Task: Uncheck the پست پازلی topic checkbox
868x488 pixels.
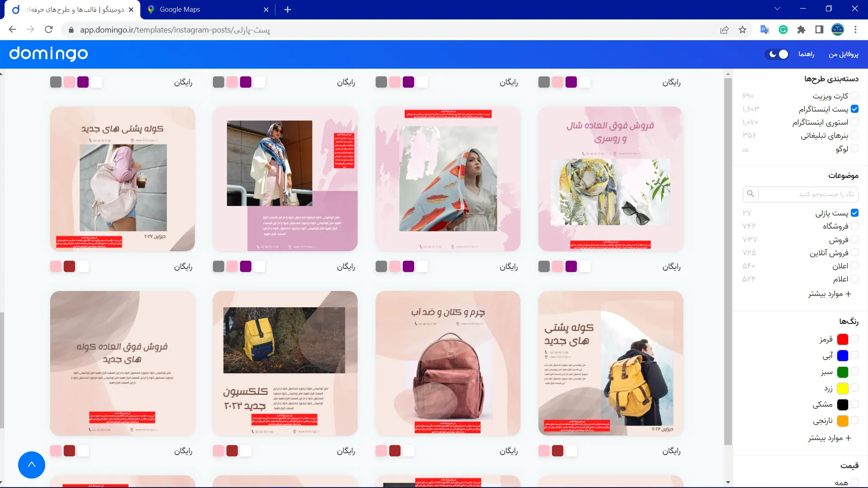Action: coord(854,213)
